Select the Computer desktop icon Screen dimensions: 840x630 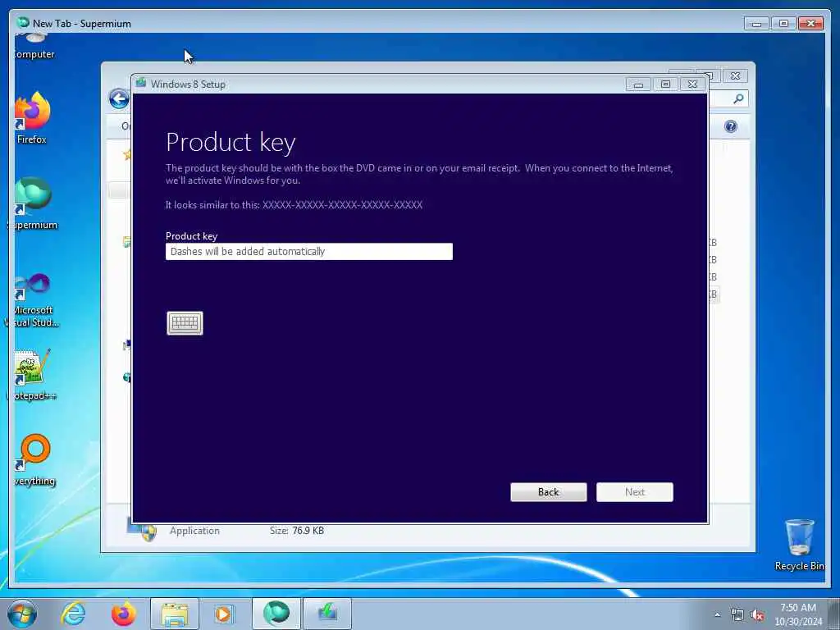point(33,47)
